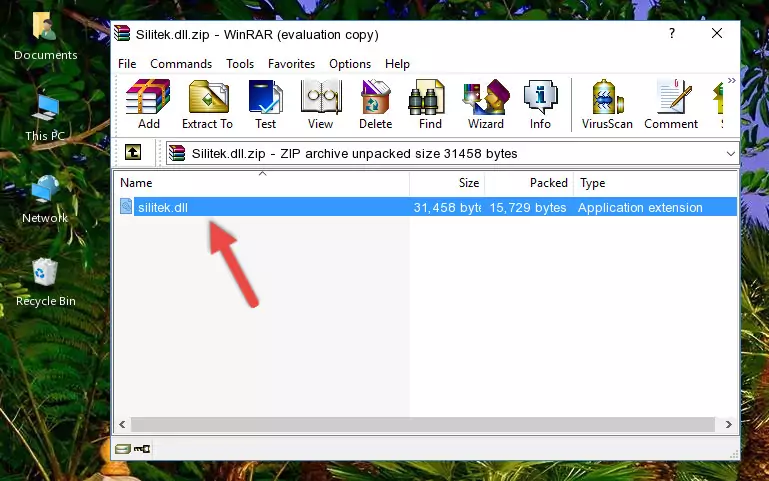Select the Documents desktop icon
The image size is (769, 481).
tap(45, 37)
